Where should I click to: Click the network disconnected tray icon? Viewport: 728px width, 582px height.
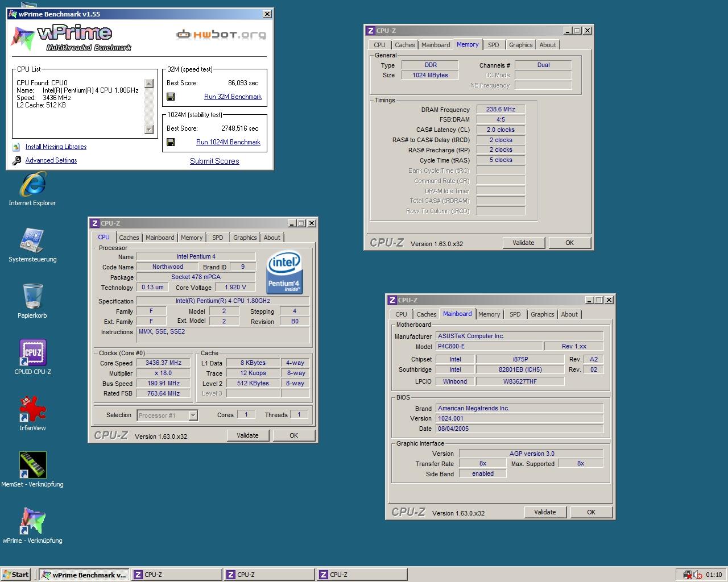pyautogui.click(x=688, y=575)
